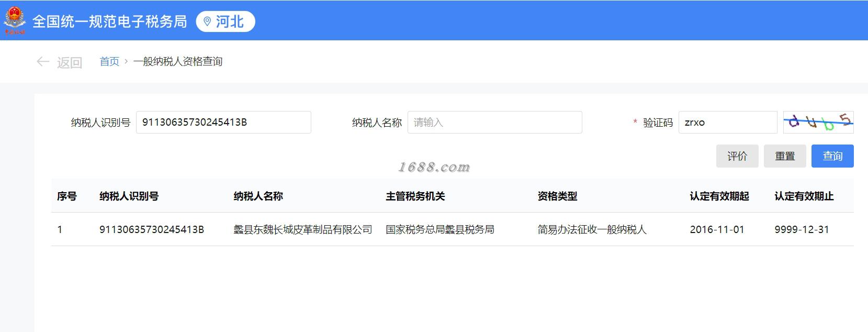868x332 pixels.
Task: Click the 验证码 field label
Action: coord(658,123)
